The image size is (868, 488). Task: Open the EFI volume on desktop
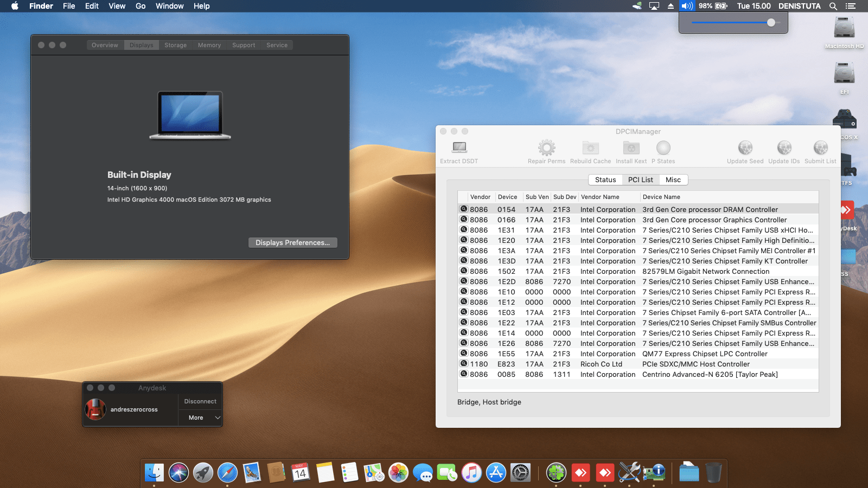coord(844,78)
